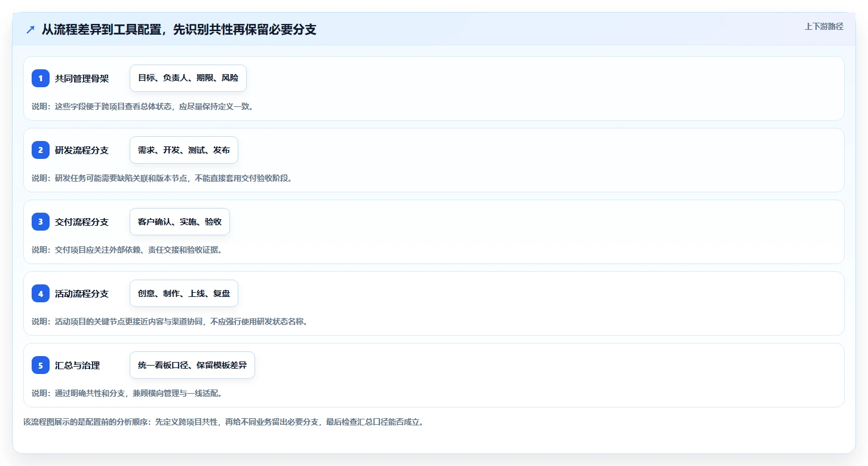Click the note about 兼顾横向管理与一线适配
This screenshot has width=868, height=466.
(x=127, y=393)
